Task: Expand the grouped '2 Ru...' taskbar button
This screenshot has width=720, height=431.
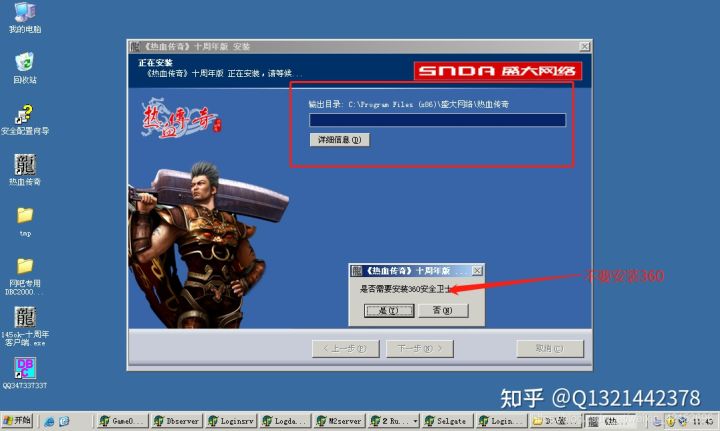Action: [390, 421]
